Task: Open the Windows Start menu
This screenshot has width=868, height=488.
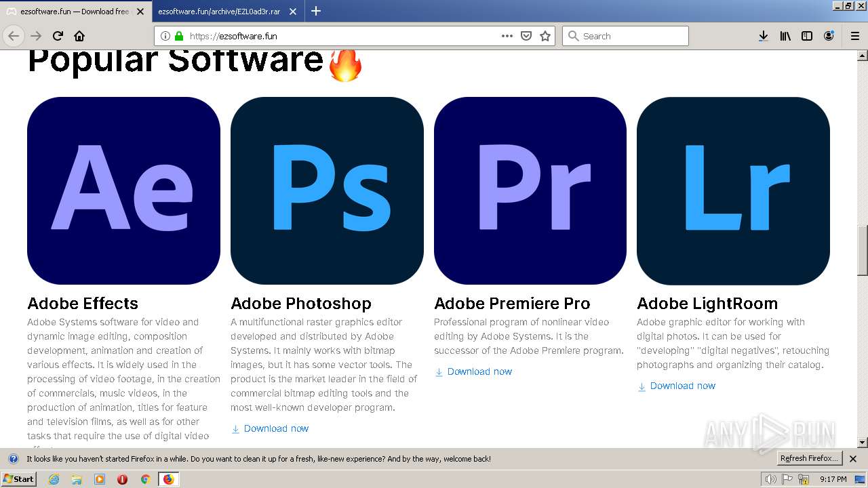Action: click(19, 479)
